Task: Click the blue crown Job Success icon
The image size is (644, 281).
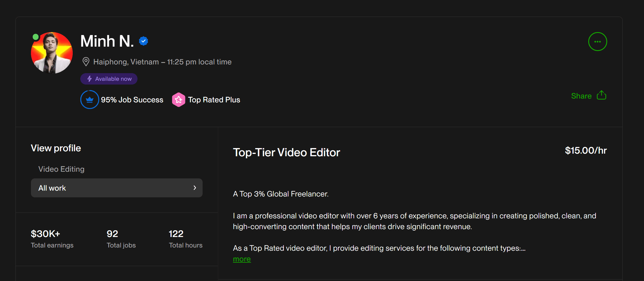Action: tap(90, 100)
